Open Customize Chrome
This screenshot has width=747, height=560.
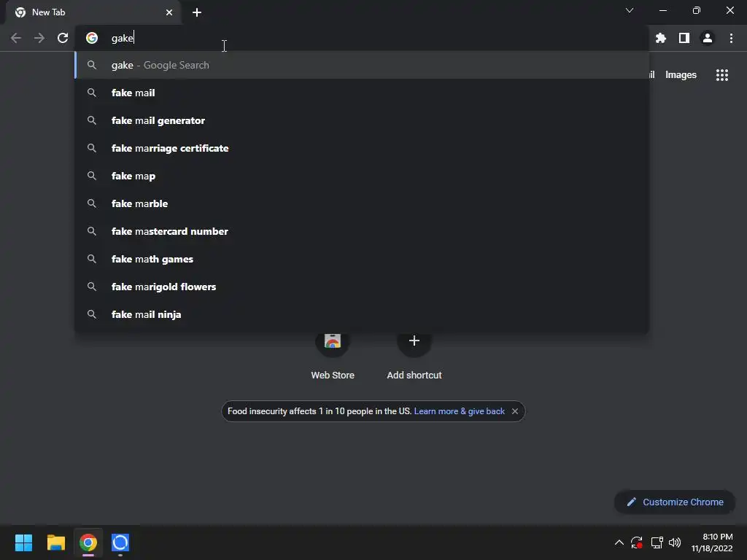click(675, 502)
